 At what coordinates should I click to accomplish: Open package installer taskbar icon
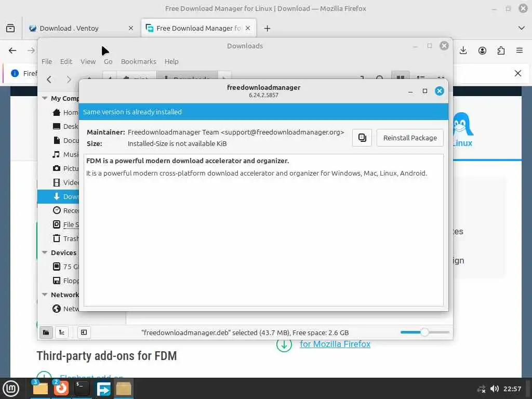(124, 389)
